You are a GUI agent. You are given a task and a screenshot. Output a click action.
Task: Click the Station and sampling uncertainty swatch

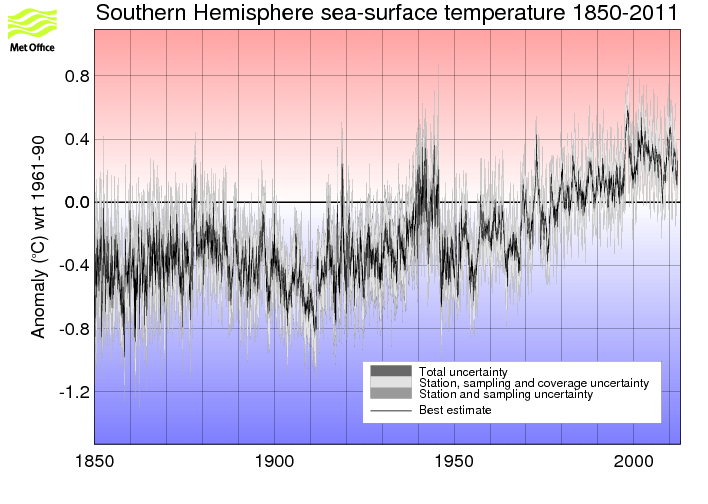pos(391,393)
